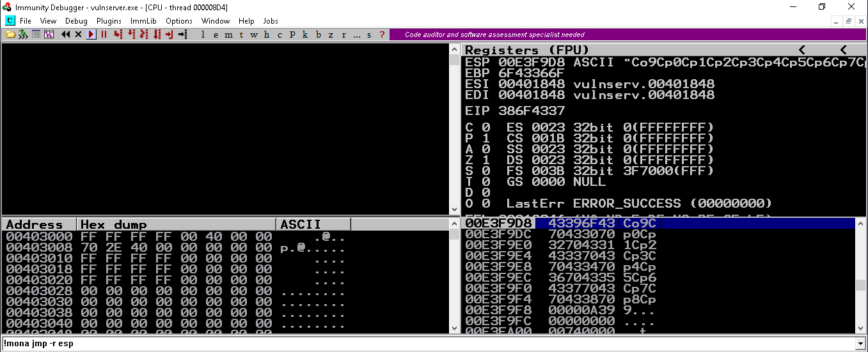Click the Open file folder icon

point(10,34)
